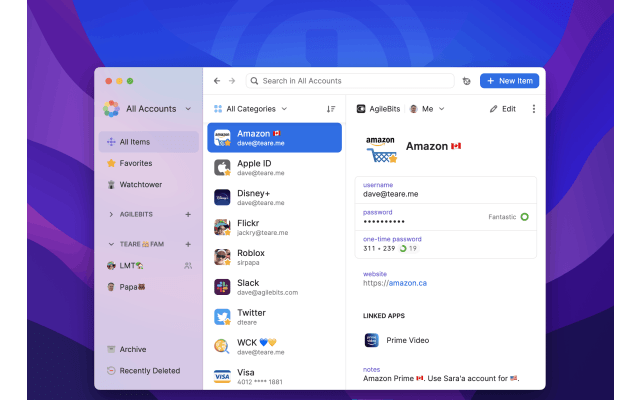Open the All Accounts dropdown

click(188, 109)
